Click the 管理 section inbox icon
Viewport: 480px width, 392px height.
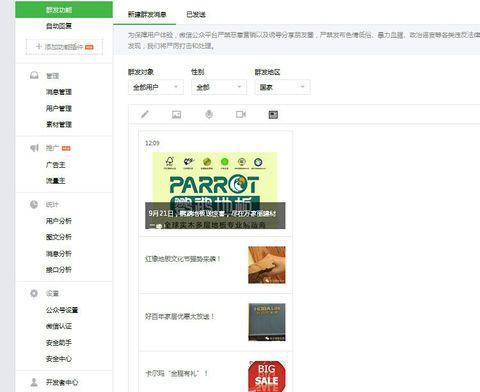[34, 75]
